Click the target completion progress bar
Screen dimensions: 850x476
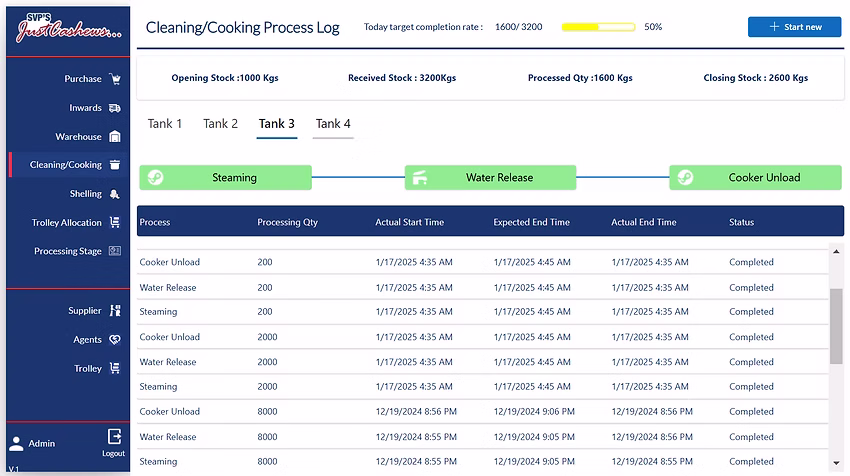pyautogui.click(x=599, y=27)
